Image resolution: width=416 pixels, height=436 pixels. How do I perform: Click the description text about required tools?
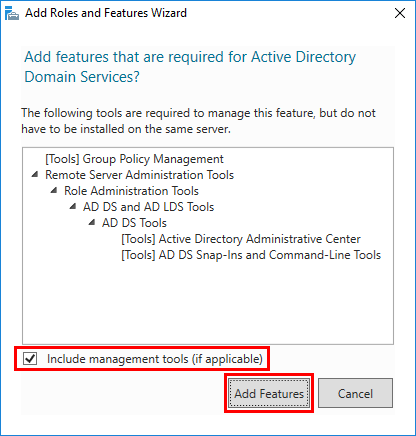tap(198, 121)
